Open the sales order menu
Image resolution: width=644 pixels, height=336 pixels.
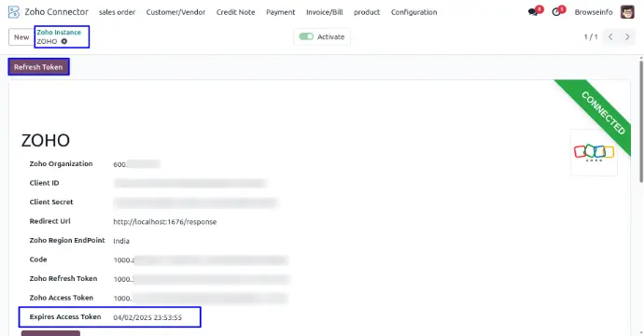(x=117, y=12)
